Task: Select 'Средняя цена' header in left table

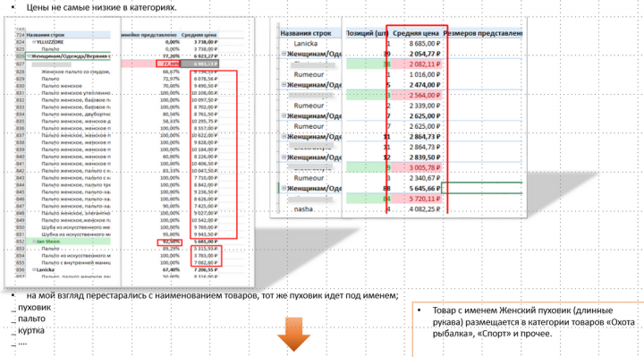Action: (199, 35)
